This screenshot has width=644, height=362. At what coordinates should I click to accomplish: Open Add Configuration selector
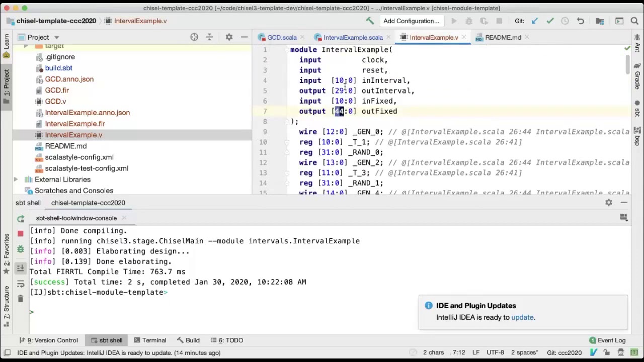(411, 21)
